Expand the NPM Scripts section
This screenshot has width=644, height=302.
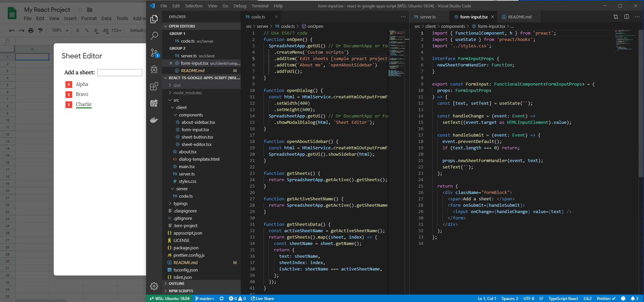point(201,291)
